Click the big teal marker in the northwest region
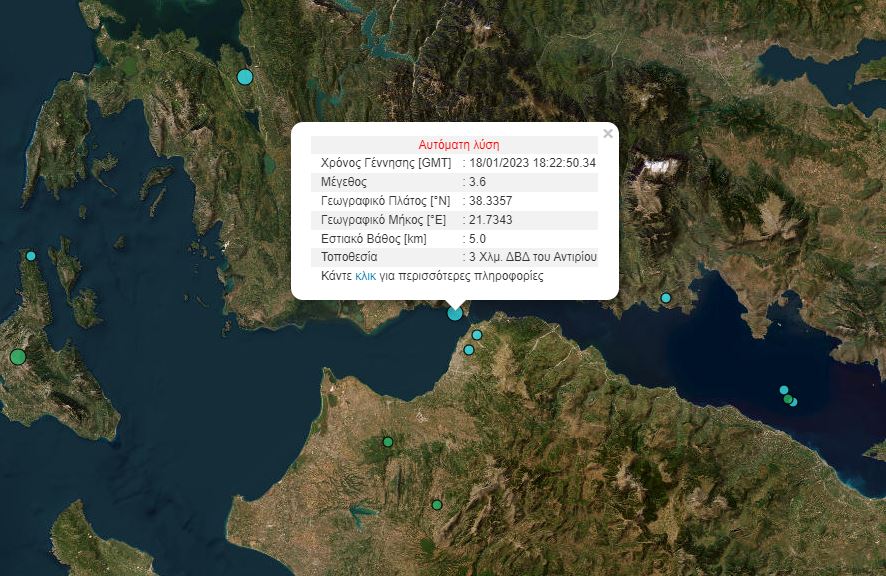The width and height of the screenshot is (886, 576). coord(243,75)
